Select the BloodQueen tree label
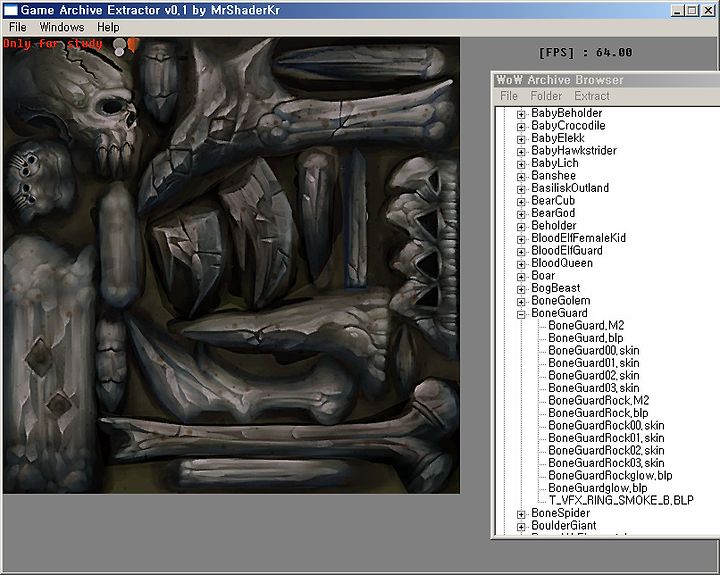Viewport: 720px width, 575px height. [562, 263]
